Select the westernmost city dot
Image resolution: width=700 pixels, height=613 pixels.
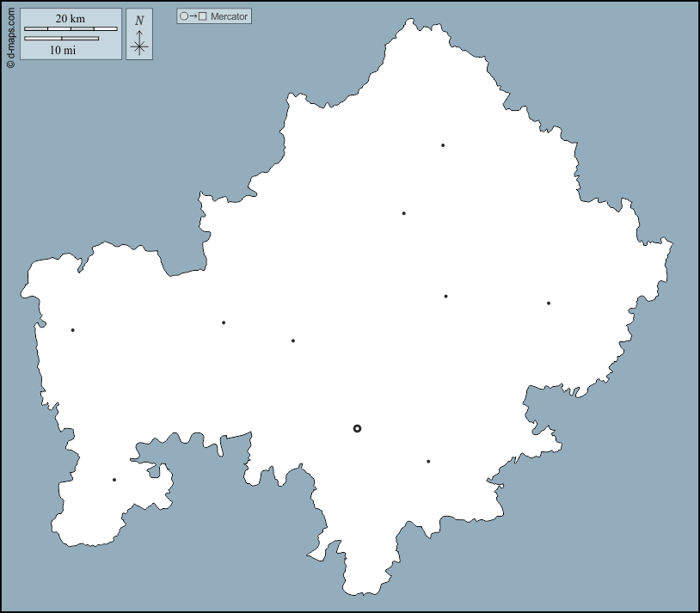73,330
